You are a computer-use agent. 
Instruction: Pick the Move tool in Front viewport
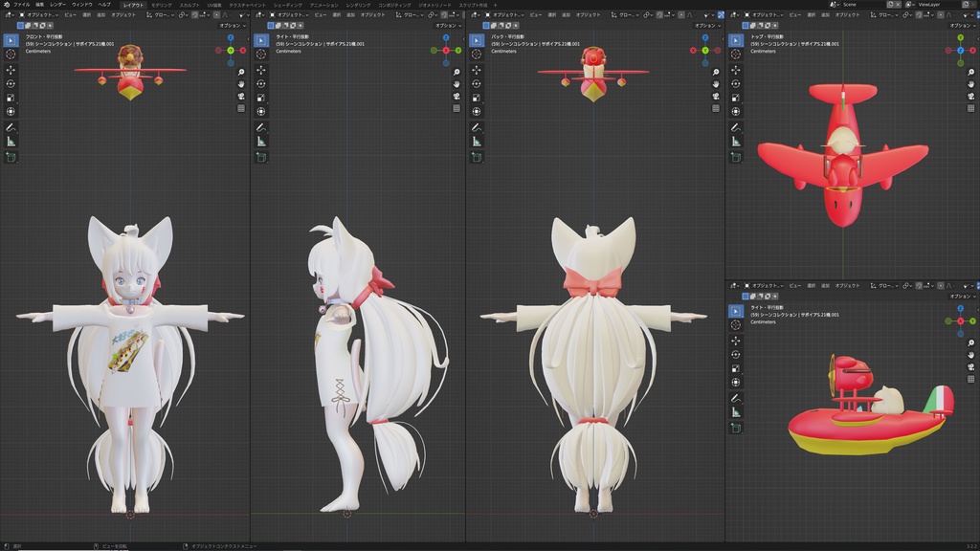tap(11, 70)
